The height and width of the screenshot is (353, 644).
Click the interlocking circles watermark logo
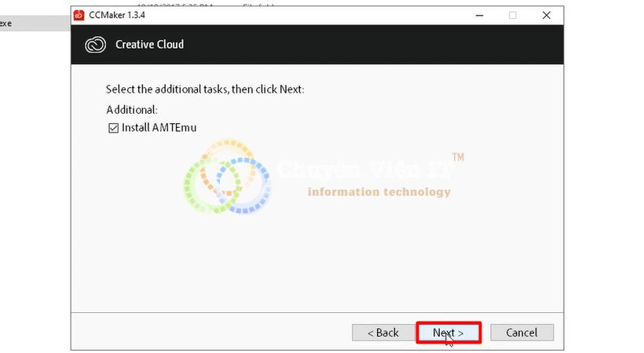pyautogui.click(x=227, y=176)
